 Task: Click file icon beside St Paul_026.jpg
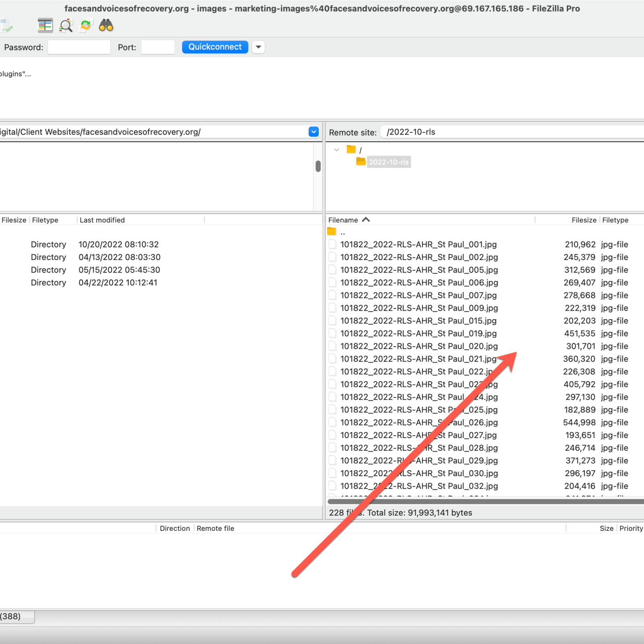(332, 423)
